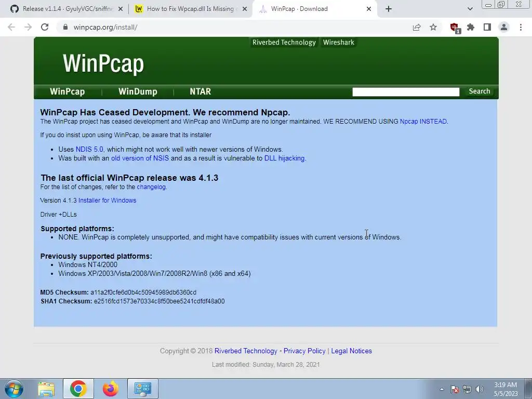Click the browser Back arrow
Viewport: 532px width, 399px height.
coord(11,27)
